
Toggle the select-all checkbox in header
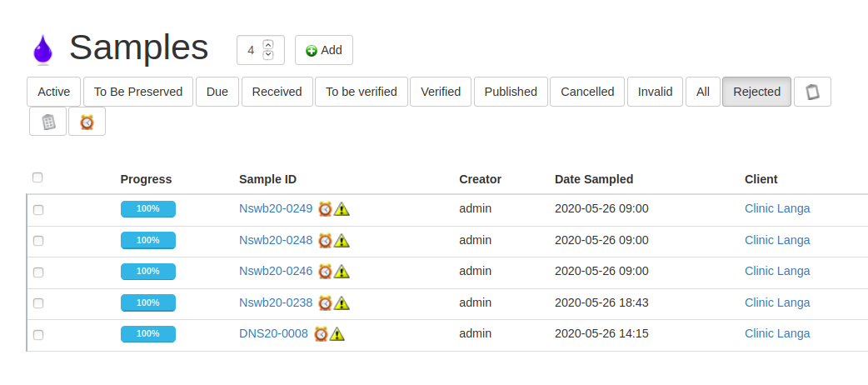click(x=37, y=177)
